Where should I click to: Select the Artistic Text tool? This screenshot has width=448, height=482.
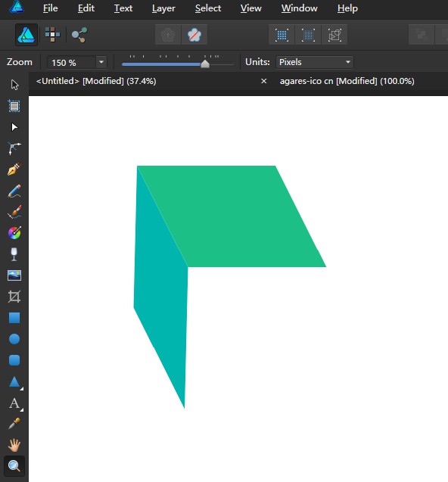click(x=14, y=403)
